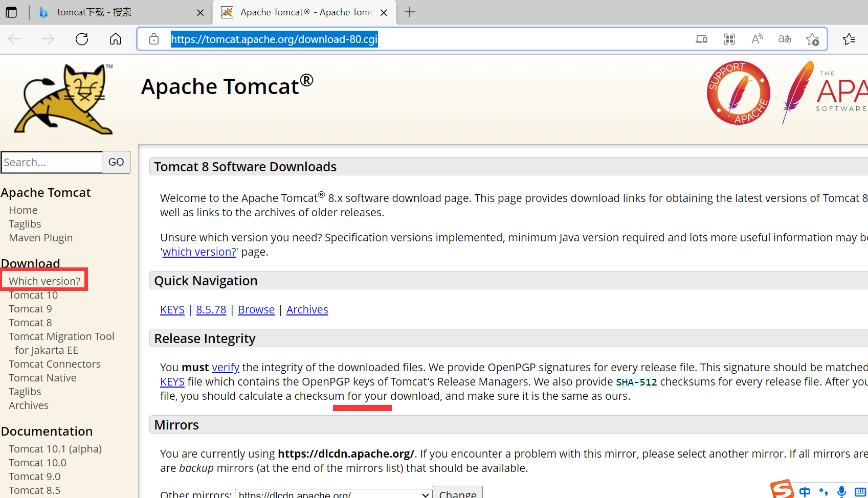Open the browser home page
This screenshot has height=498, width=868.
116,39
